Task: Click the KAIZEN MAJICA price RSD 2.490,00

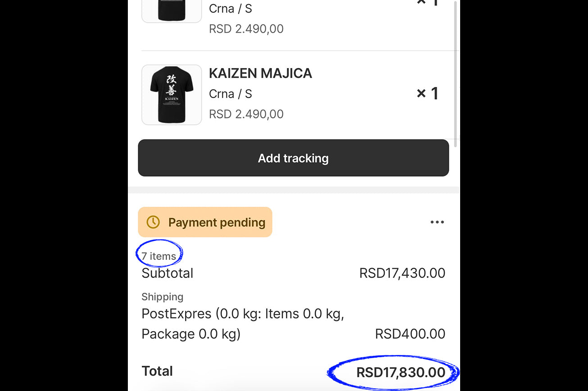Action: 246,114
